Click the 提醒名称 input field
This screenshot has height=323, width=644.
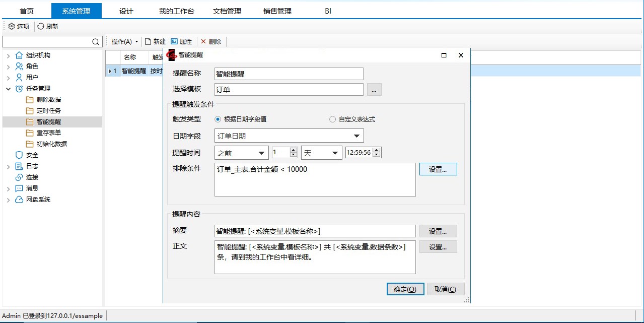point(289,74)
